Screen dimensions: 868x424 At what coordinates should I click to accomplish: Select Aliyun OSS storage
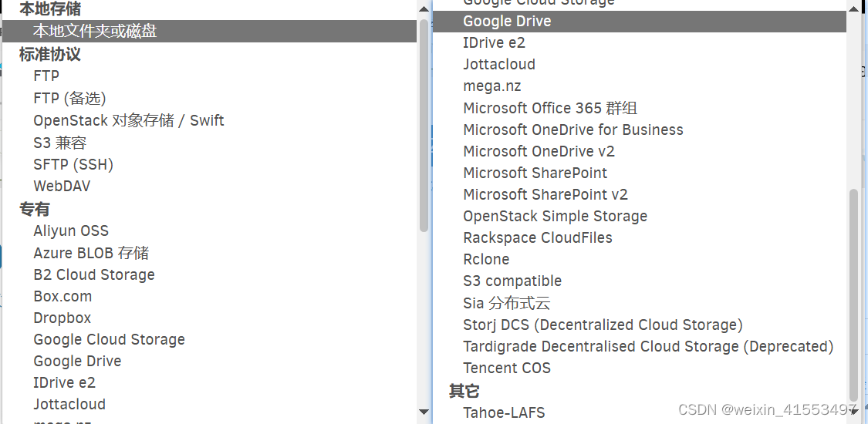point(71,231)
